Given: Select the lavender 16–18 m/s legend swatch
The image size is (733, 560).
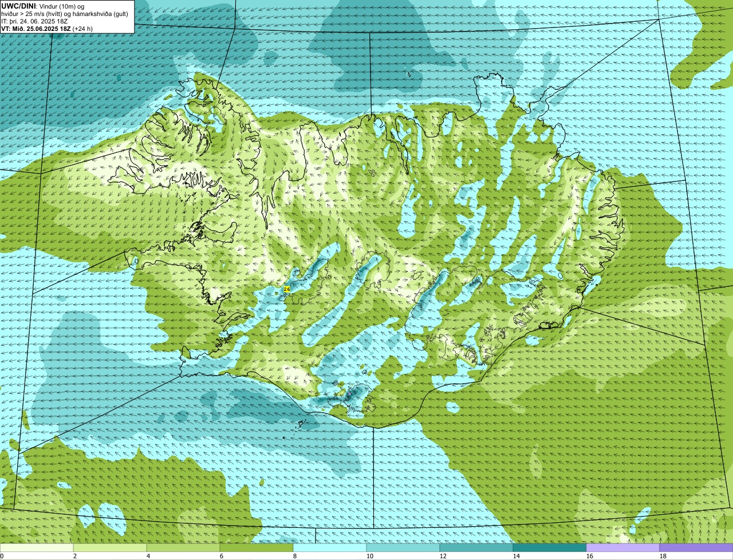Looking at the screenshot, I should [623, 547].
